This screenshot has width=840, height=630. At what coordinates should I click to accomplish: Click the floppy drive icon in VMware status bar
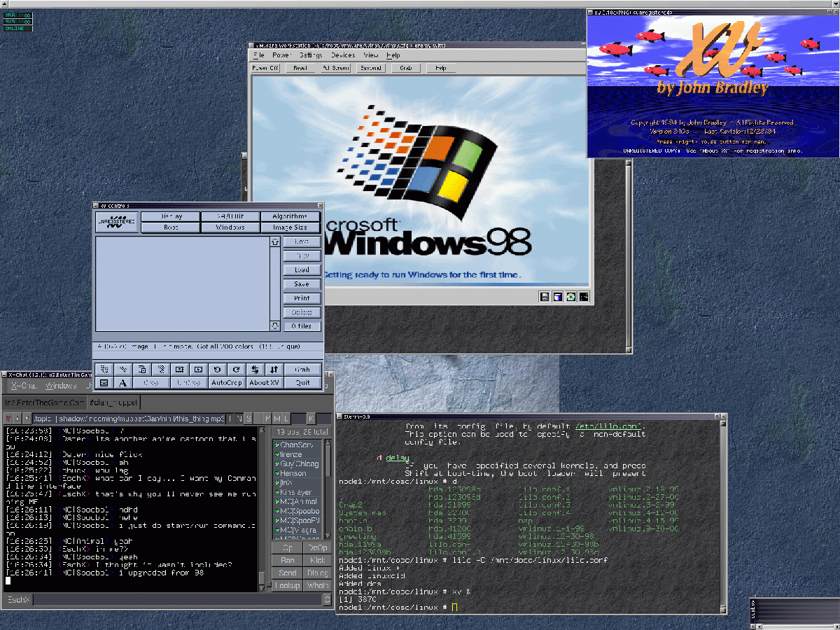point(545,297)
